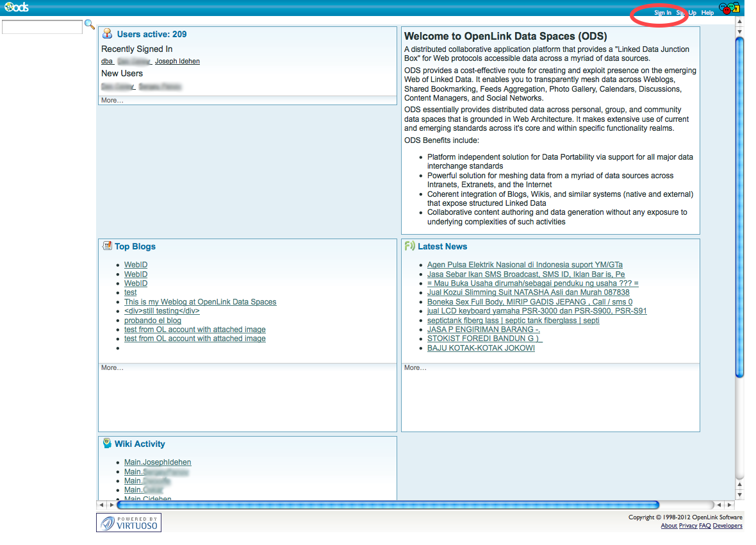Viewport: 756px width, 545px height.
Task: Open the Powered by Virtuoso badge
Action: click(129, 523)
